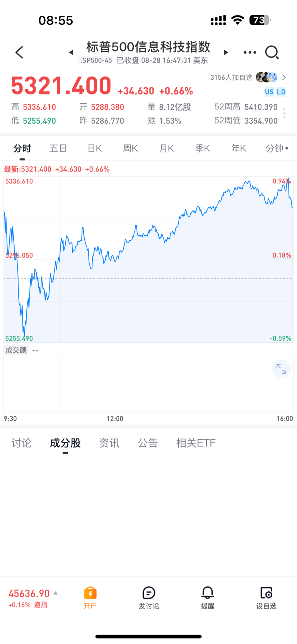
Task: Expand the 分钟 minute interval dropdown
Action: pyautogui.click(x=277, y=148)
